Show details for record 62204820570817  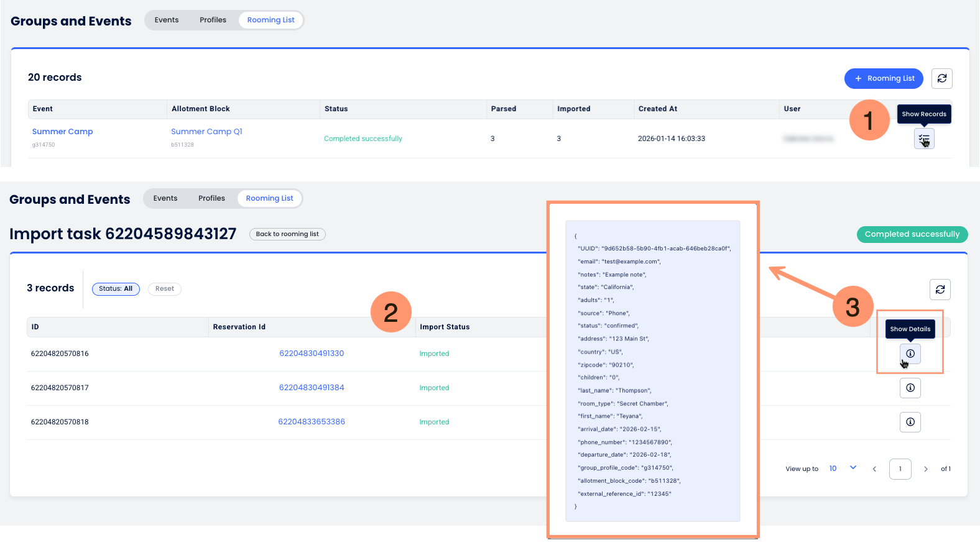910,388
